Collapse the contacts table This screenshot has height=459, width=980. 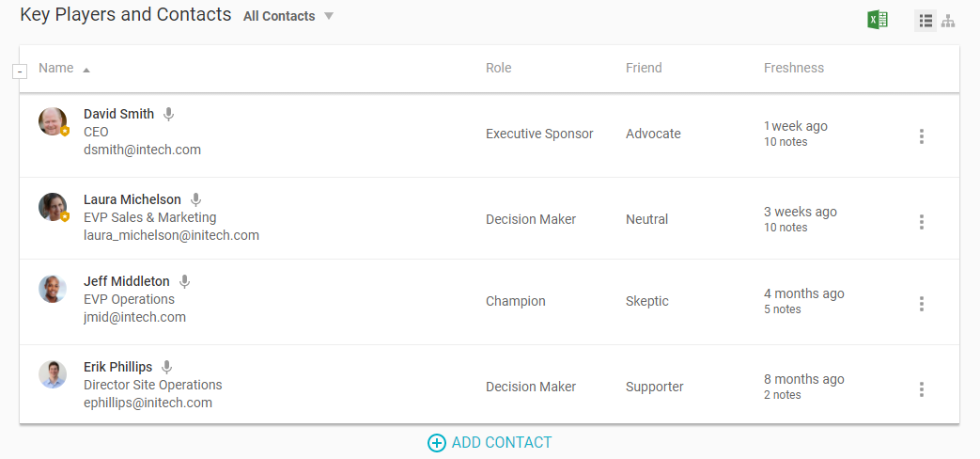[20, 71]
